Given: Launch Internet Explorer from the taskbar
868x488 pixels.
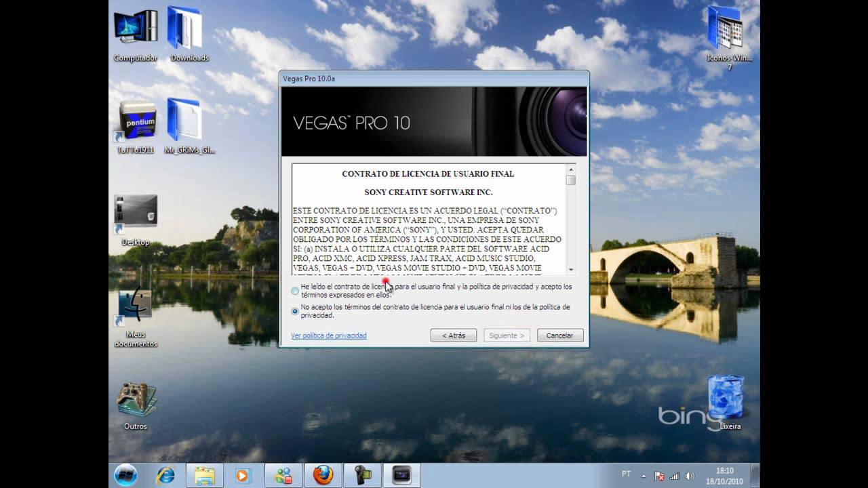Looking at the screenshot, I should click(x=165, y=475).
